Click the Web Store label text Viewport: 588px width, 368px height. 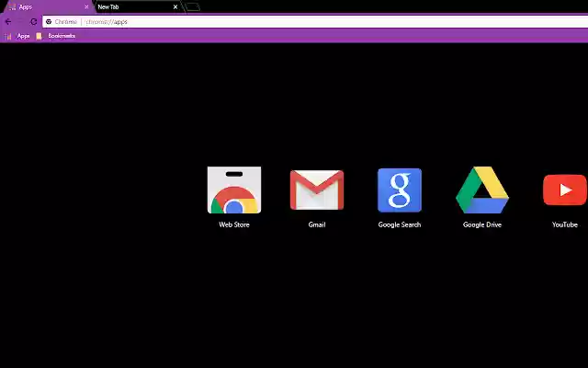click(x=234, y=224)
